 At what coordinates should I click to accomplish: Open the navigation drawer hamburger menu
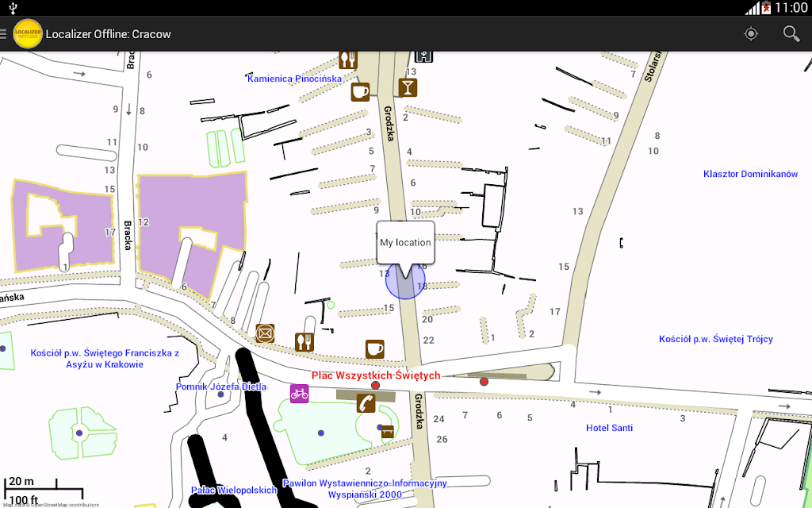pos(3,33)
